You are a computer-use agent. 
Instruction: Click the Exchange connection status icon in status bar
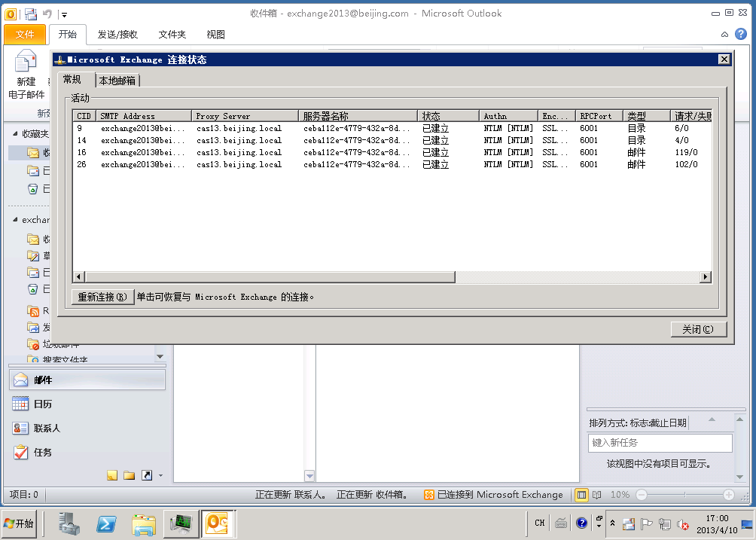click(x=428, y=495)
